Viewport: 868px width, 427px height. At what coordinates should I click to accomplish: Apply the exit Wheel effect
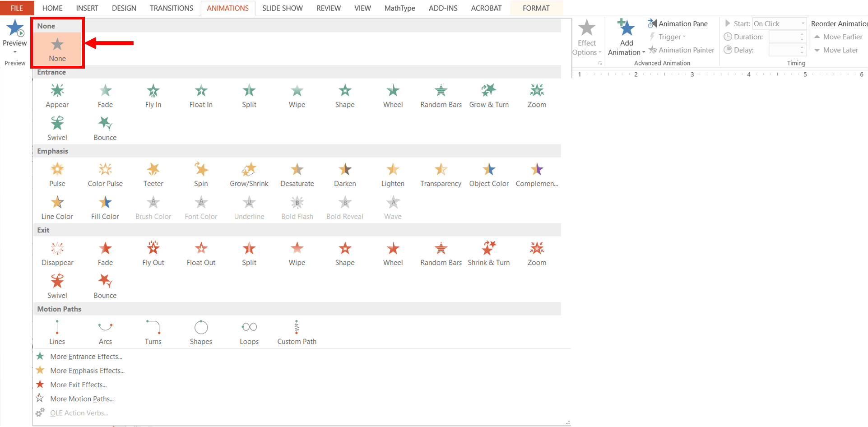393,254
